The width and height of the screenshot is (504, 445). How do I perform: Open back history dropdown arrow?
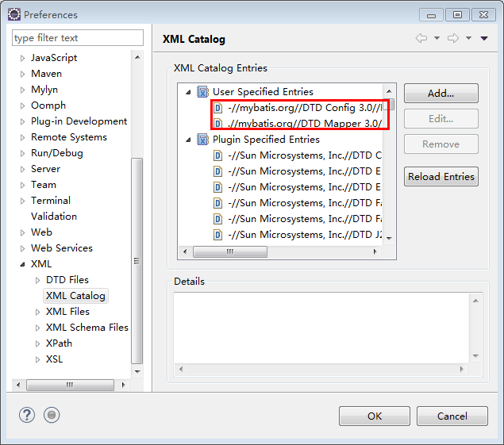click(437, 38)
